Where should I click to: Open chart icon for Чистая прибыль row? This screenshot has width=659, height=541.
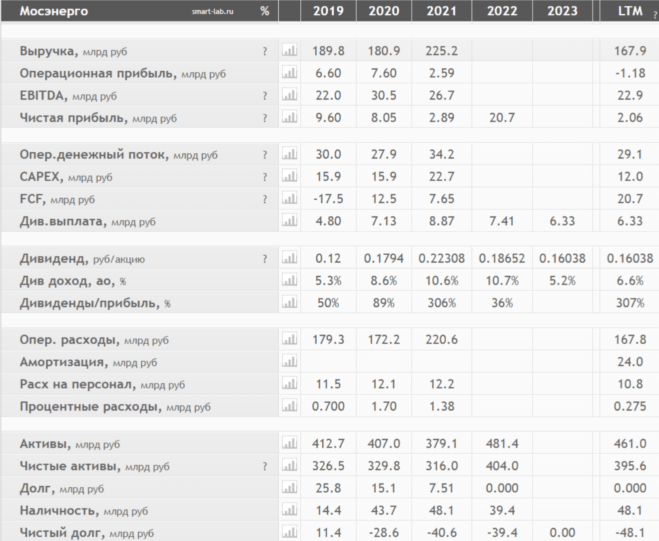click(x=290, y=117)
